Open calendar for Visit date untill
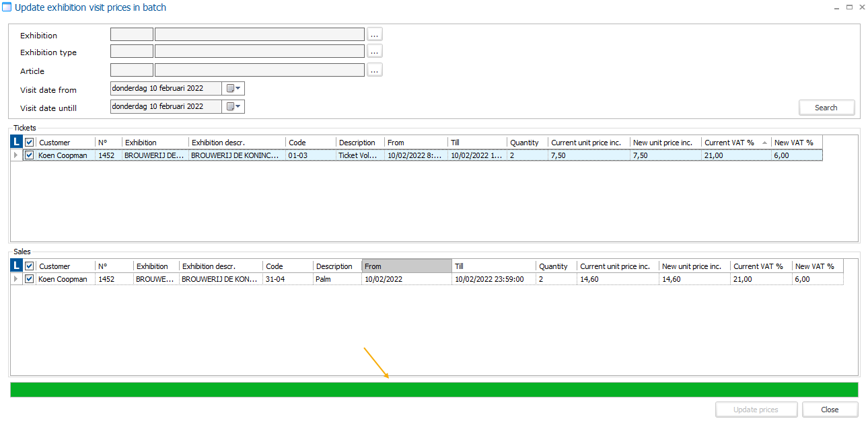868x421 pixels. tap(233, 106)
